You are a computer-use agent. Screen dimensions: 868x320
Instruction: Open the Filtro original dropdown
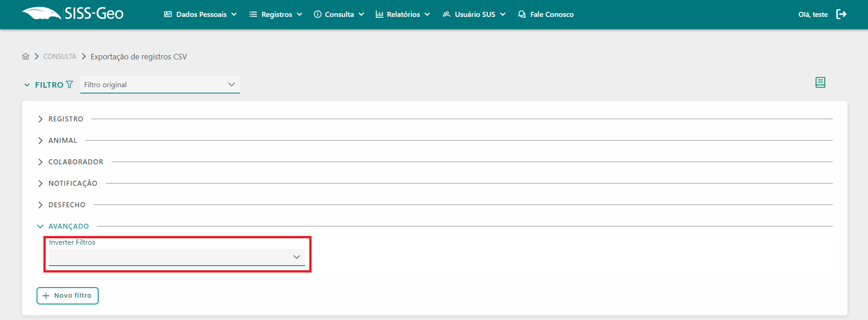pos(160,84)
